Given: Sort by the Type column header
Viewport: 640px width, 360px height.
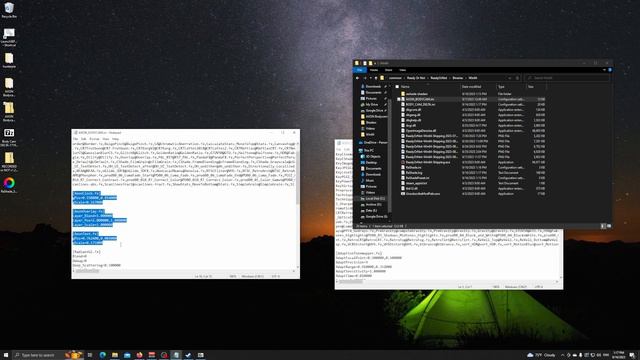Looking at the screenshot, I should (501, 87).
